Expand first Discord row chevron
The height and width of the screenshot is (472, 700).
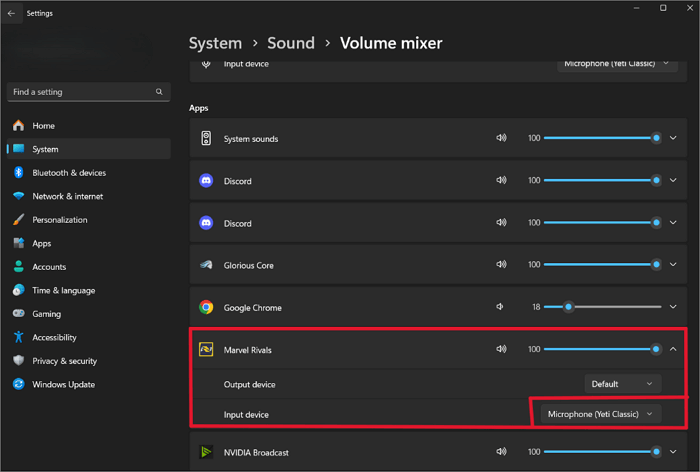[673, 180]
